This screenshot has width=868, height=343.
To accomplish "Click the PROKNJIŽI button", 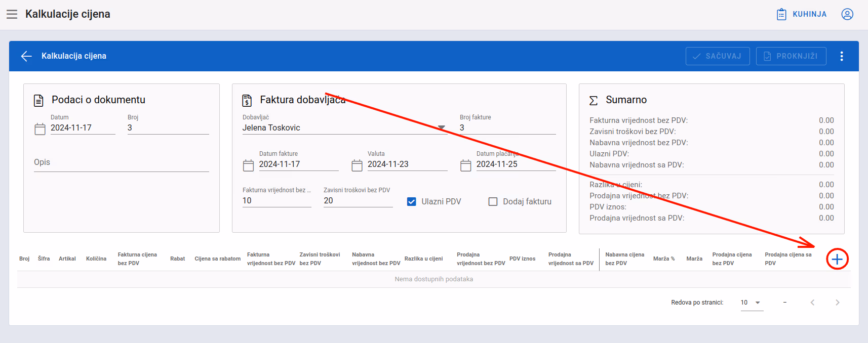I will coord(791,56).
